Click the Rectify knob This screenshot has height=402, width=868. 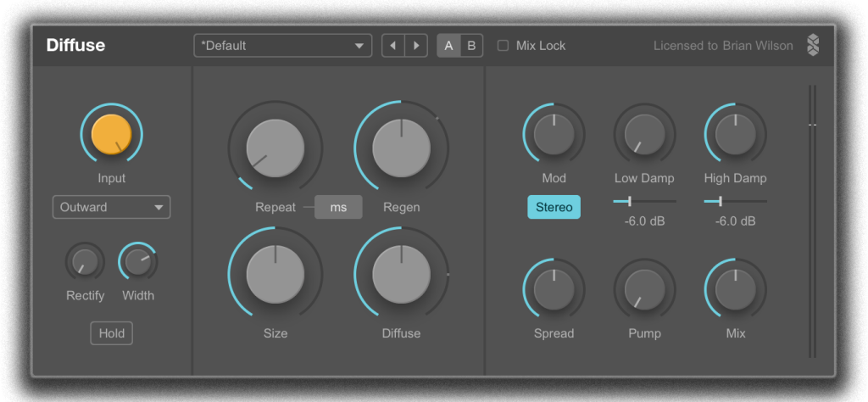tap(85, 261)
